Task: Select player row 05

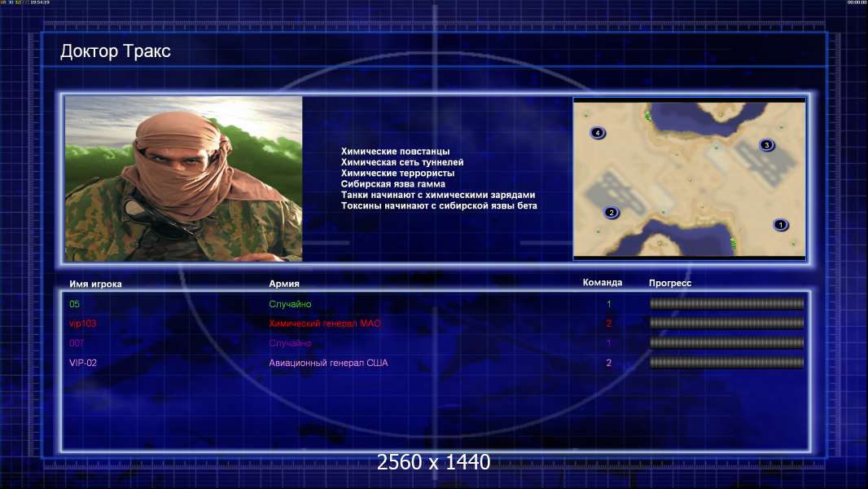Action: click(436, 304)
